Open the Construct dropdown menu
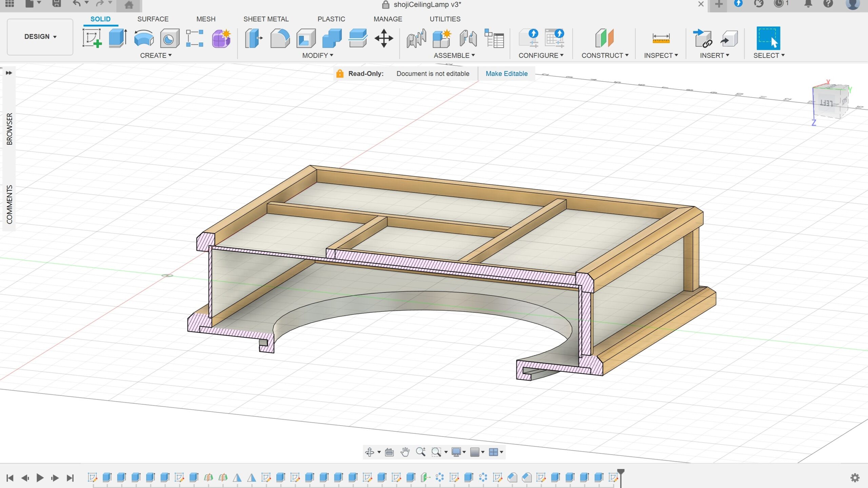Screen dimensions: 868x488 (x=605, y=55)
